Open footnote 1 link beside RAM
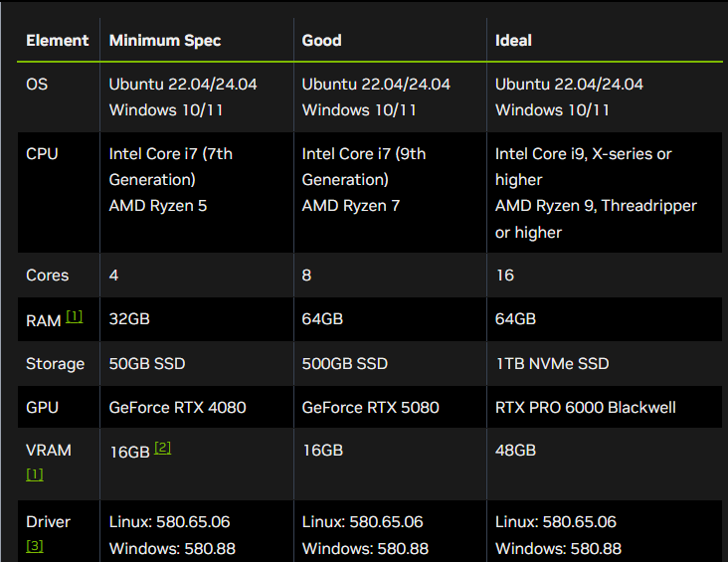Screen dimensions: 728x562 coord(75,317)
